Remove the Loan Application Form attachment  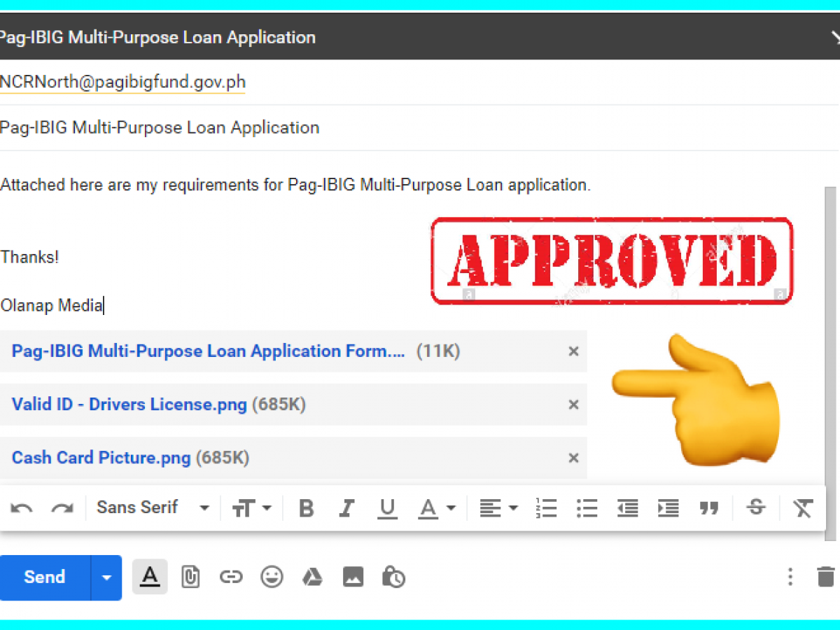573,351
